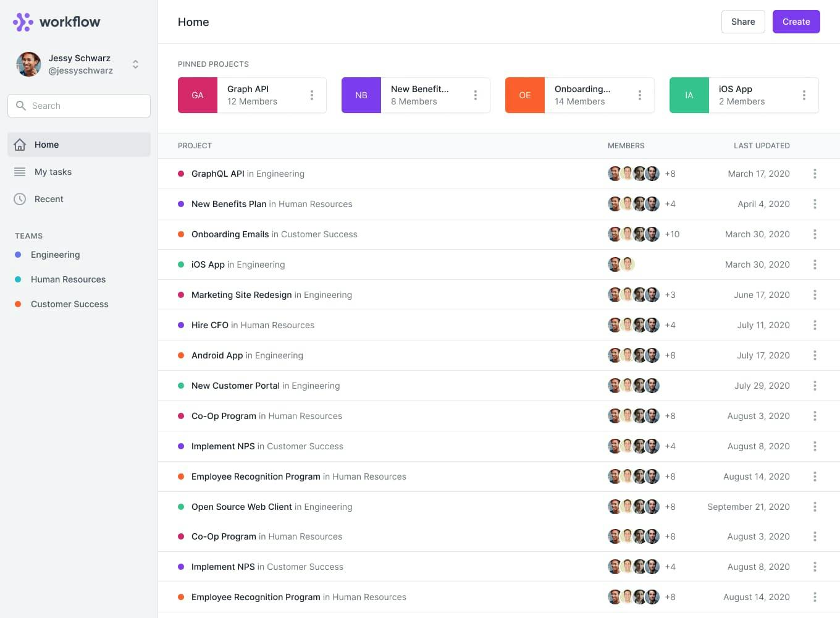Open the Hire CFO project
Viewport: 840px width, 618px height.
[x=210, y=325]
